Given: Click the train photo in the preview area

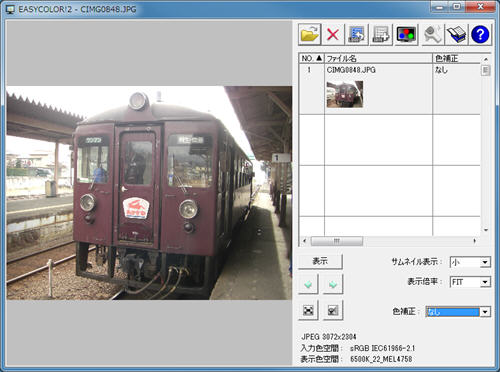Looking at the screenshot, I should point(149,193).
